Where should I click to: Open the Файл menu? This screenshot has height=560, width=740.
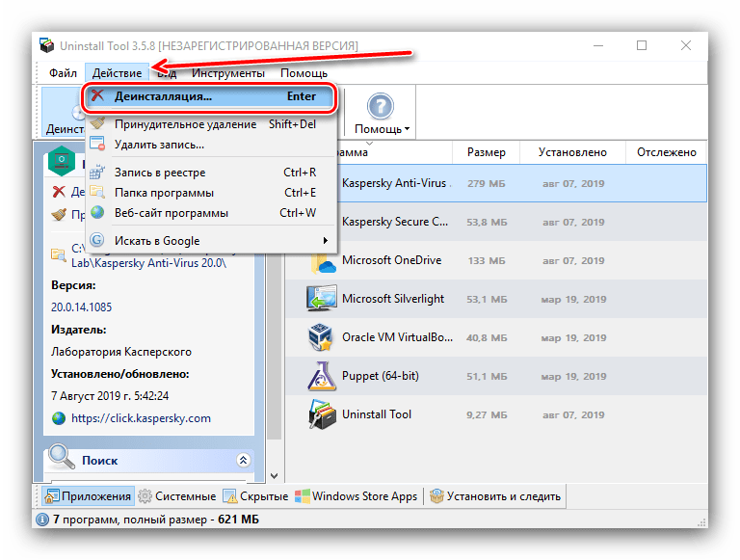coord(63,73)
